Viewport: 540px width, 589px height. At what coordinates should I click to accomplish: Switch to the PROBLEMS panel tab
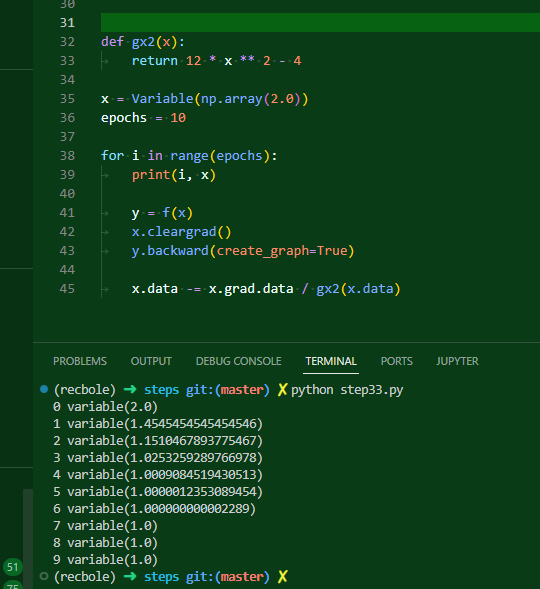point(80,361)
